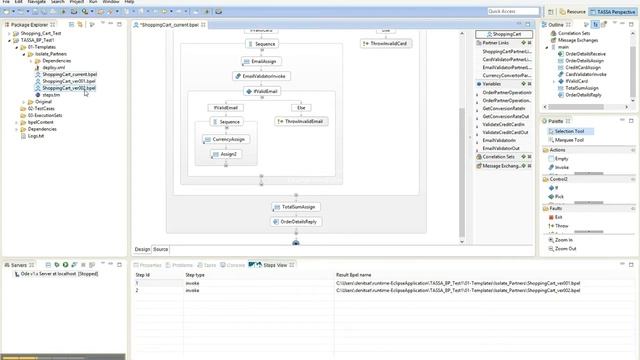Open the Window menu

[111, 2]
